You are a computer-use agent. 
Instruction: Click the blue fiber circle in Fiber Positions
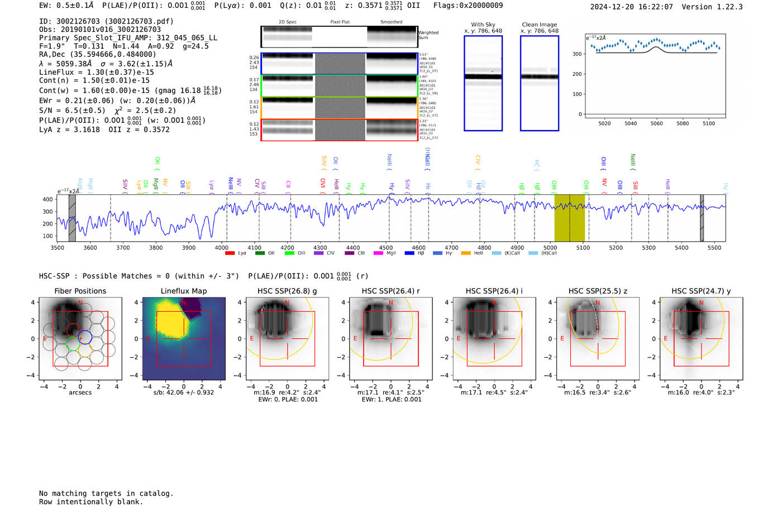[85, 337]
